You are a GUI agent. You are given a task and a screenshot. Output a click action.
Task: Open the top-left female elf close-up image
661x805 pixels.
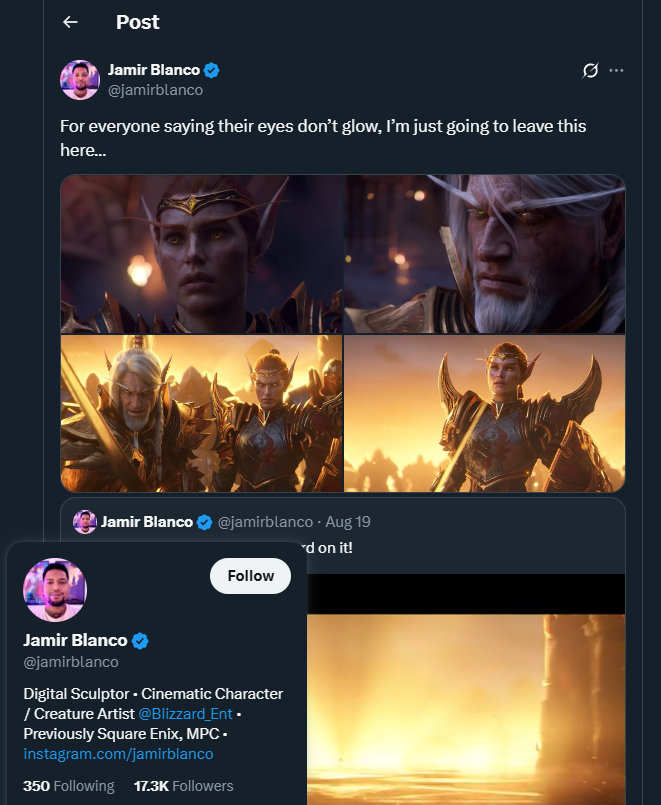201,254
